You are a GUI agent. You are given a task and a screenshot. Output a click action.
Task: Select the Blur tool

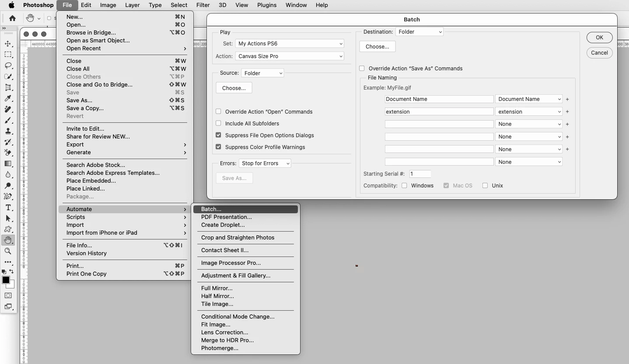click(x=8, y=174)
